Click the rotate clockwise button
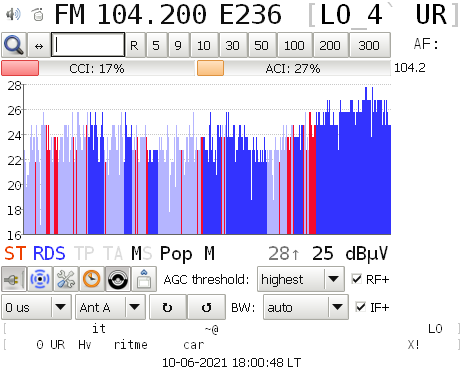This screenshot has height=371, width=463. [168, 307]
